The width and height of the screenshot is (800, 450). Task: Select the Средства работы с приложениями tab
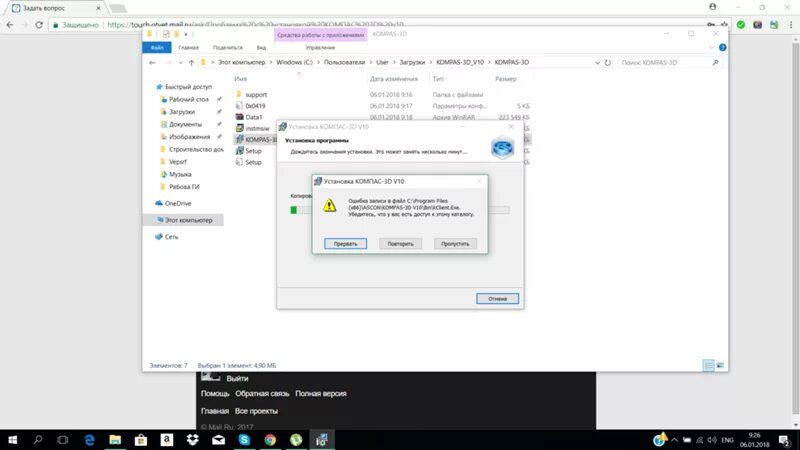pyautogui.click(x=320, y=35)
